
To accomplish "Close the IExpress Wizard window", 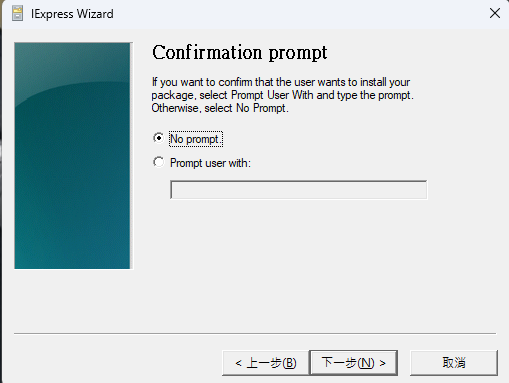I will pos(495,13).
